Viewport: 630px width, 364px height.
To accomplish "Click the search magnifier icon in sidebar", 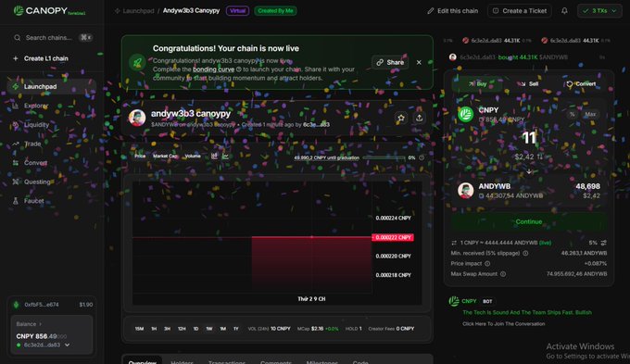I will coord(18,38).
